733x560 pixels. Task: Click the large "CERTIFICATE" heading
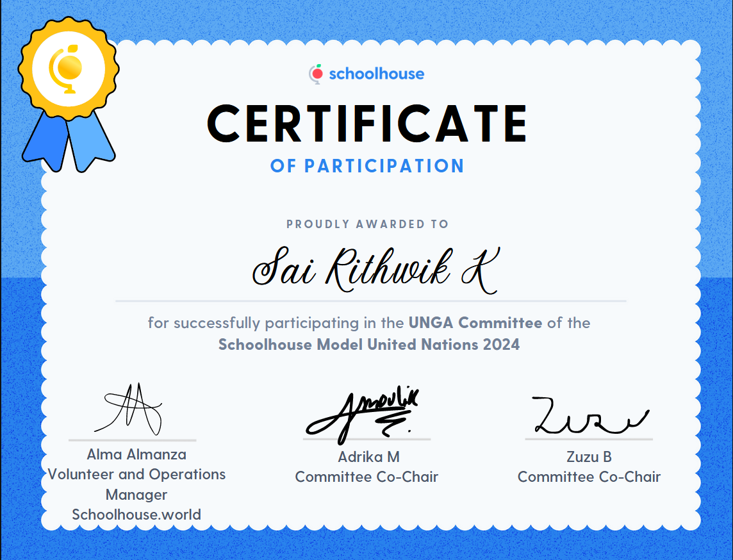[x=367, y=124]
